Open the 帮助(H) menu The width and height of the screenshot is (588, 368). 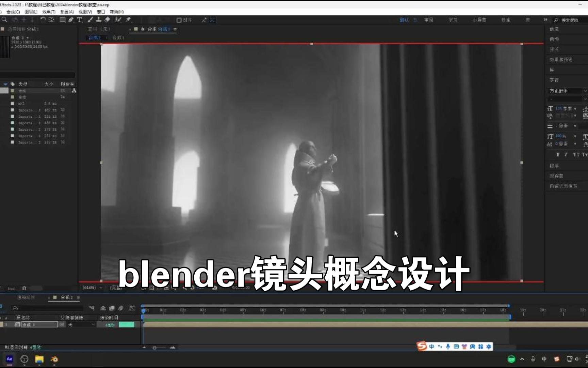click(117, 12)
